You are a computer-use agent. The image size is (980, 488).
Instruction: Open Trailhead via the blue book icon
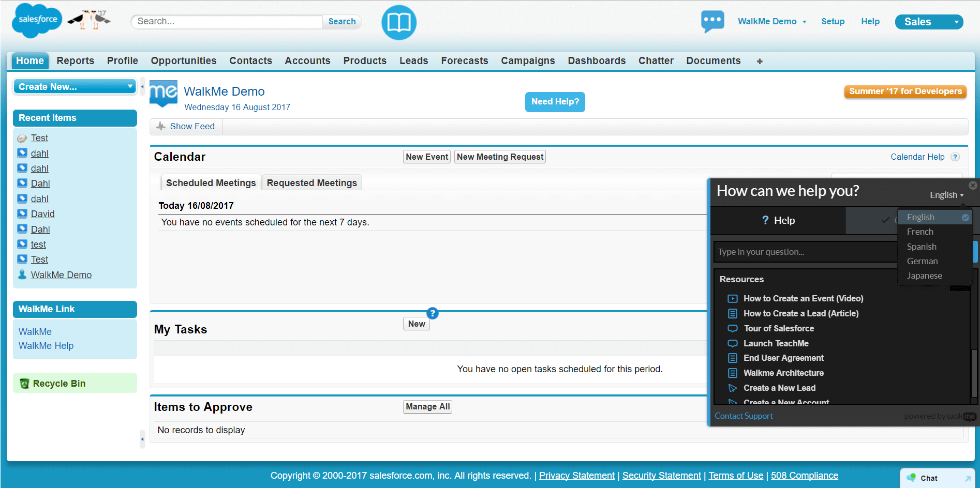pyautogui.click(x=398, y=22)
